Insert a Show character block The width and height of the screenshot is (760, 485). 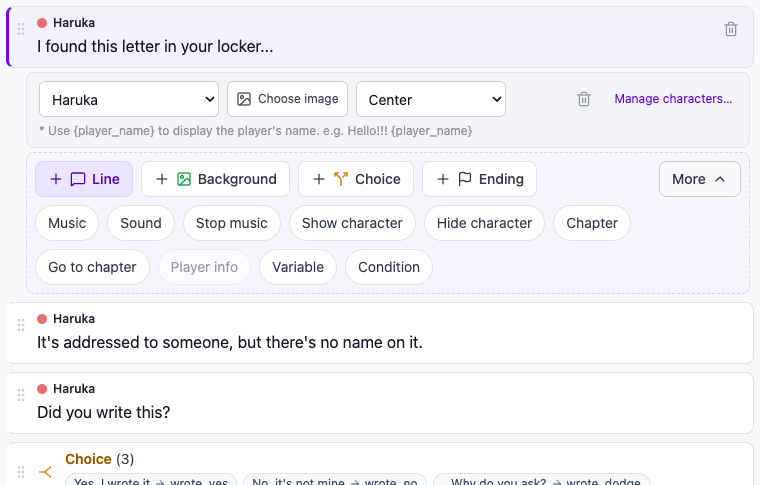point(352,223)
